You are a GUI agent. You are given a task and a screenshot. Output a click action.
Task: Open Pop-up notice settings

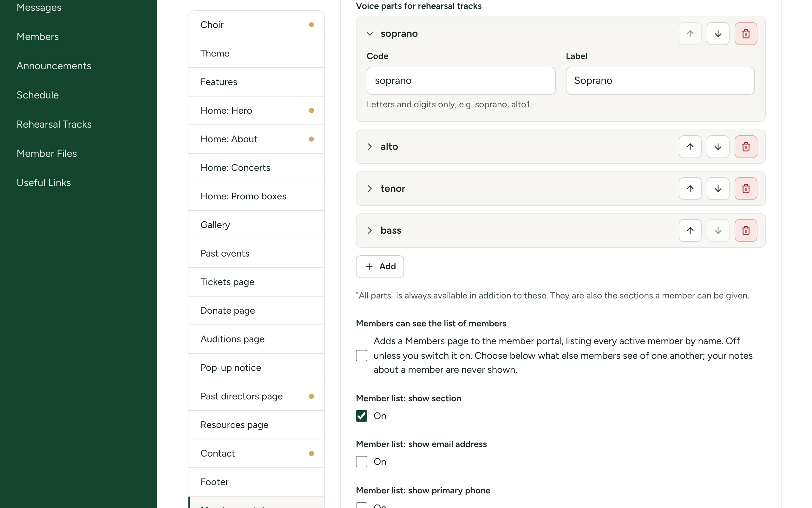coord(256,368)
